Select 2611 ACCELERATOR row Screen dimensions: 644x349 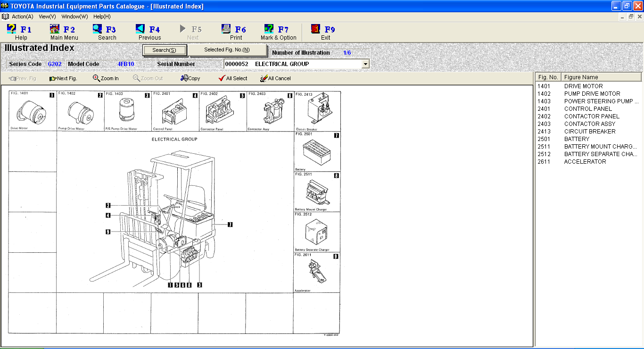tap(588, 162)
